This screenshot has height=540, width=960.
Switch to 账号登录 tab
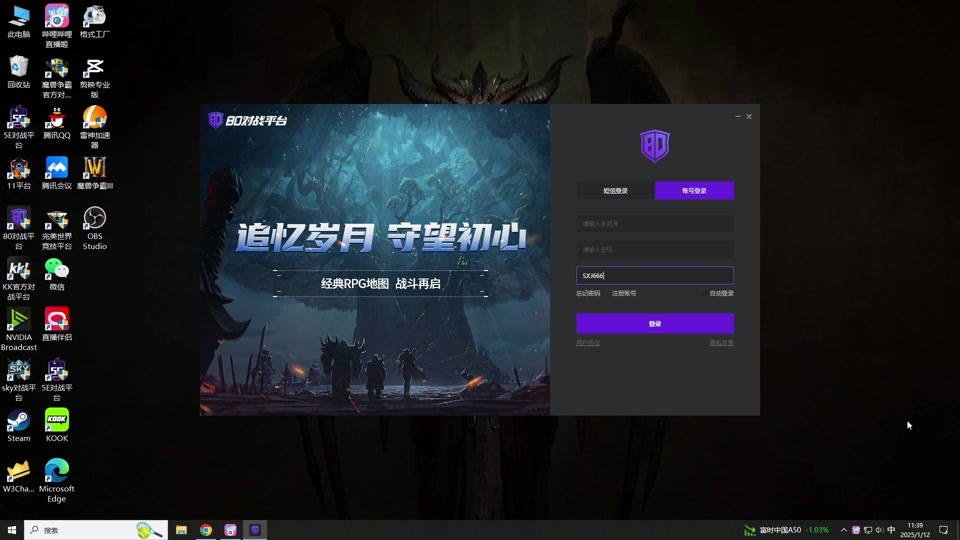coord(694,190)
